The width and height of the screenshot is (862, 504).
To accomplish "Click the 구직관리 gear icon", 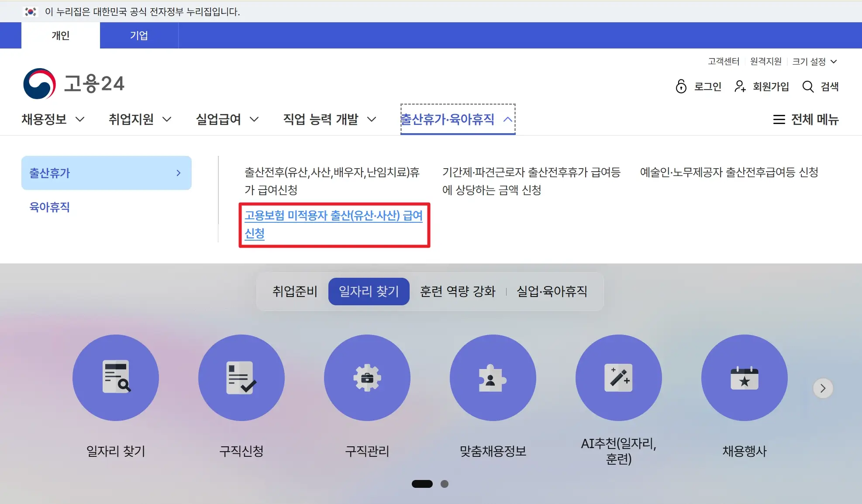I will point(367,378).
